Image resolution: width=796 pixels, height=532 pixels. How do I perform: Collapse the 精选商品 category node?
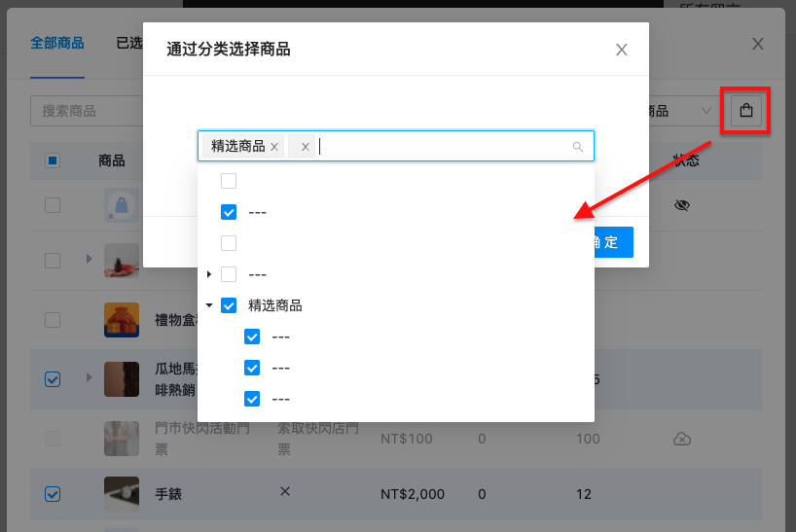[x=209, y=305]
